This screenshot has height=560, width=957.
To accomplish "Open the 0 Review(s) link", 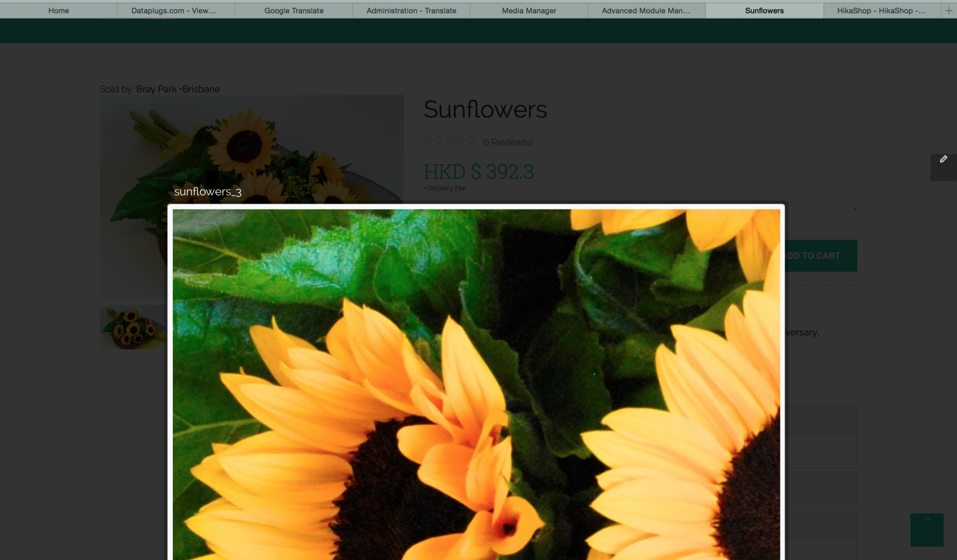I will click(508, 143).
